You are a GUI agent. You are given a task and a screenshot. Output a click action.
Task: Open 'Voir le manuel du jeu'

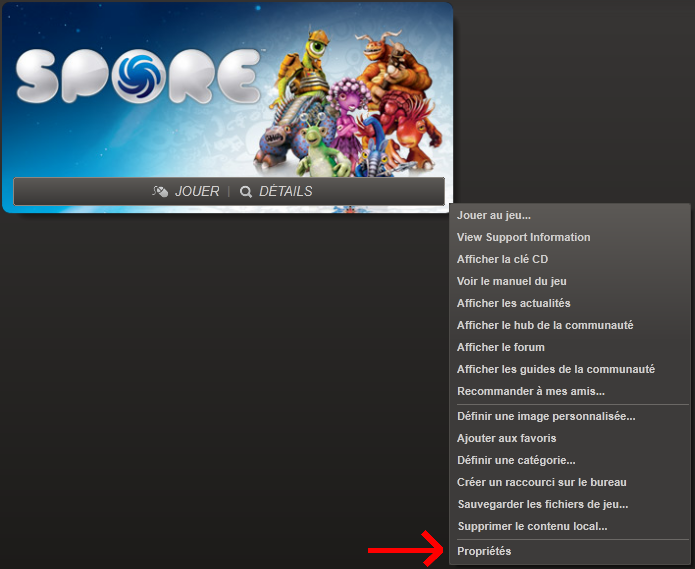click(570, 281)
